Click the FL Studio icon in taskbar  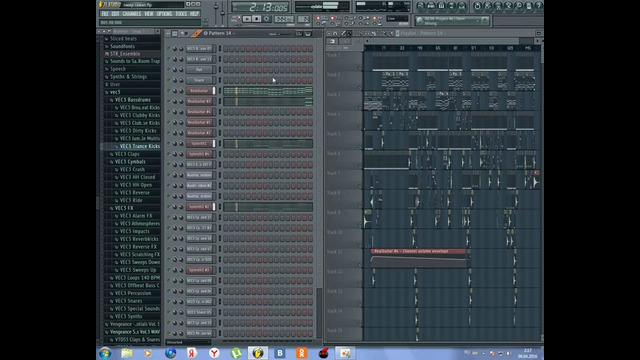pyautogui.click(x=258, y=353)
